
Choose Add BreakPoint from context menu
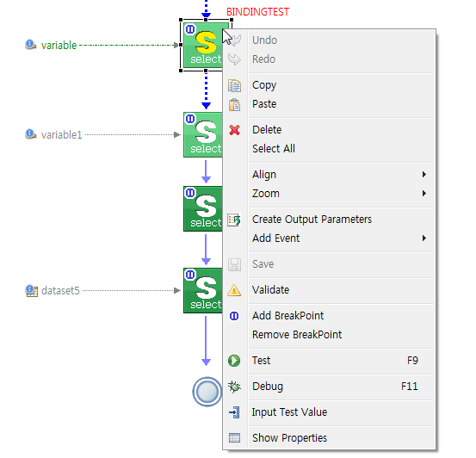pyautogui.click(x=287, y=316)
